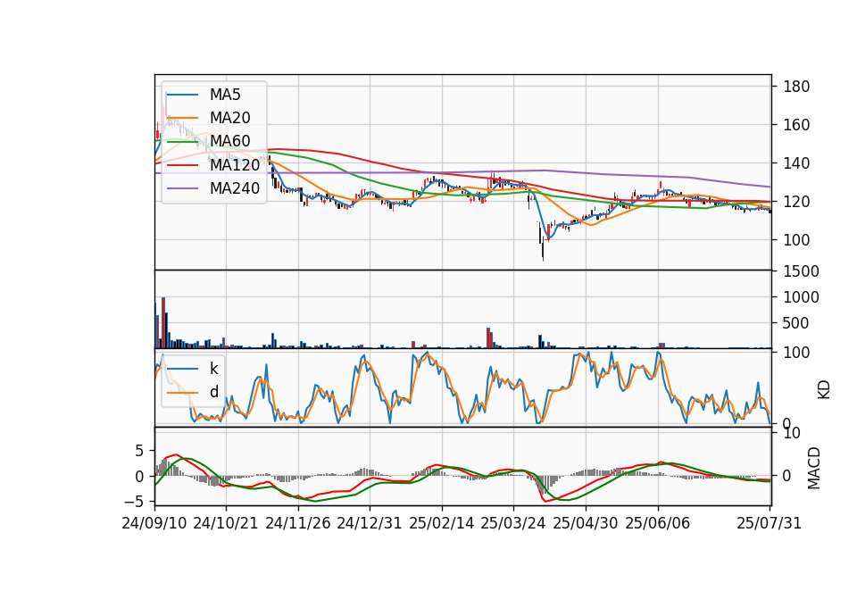Click the k legend label in KD panel
The height and width of the screenshot is (616, 857).
pos(213,369)
